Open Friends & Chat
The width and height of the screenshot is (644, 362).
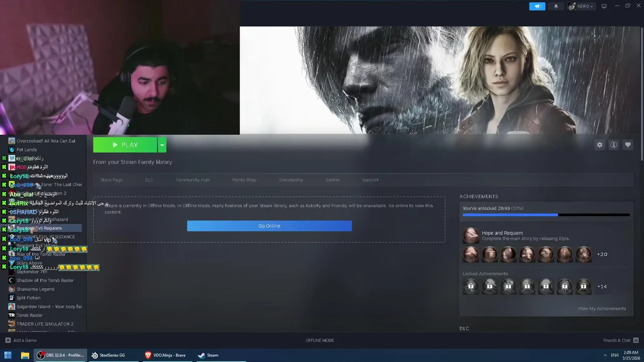coord(617,340)
